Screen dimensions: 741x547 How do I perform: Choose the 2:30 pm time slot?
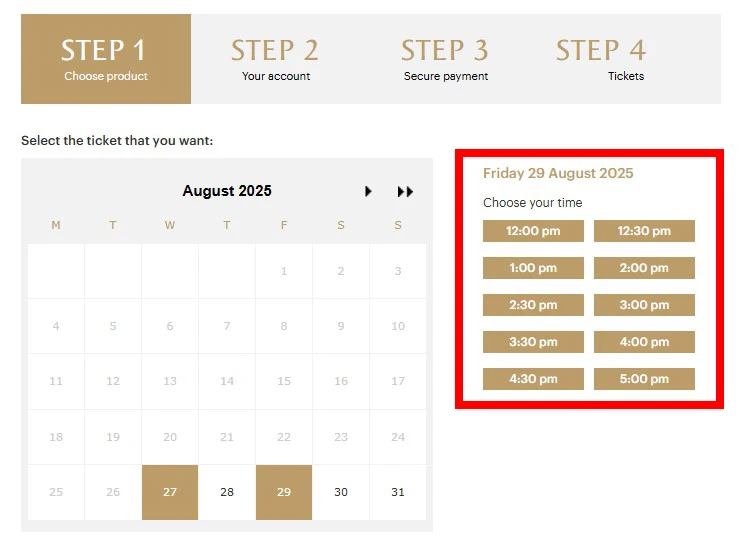tap(533, 305)
